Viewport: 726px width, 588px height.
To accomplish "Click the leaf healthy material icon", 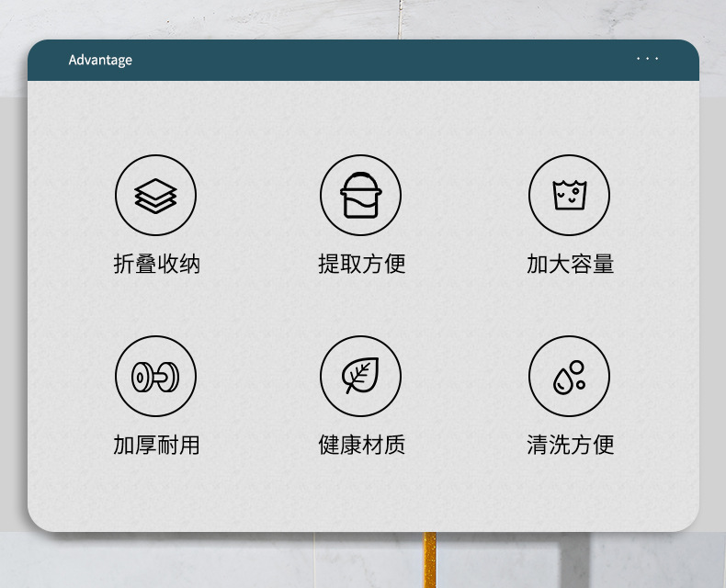I will click(360, 376).
